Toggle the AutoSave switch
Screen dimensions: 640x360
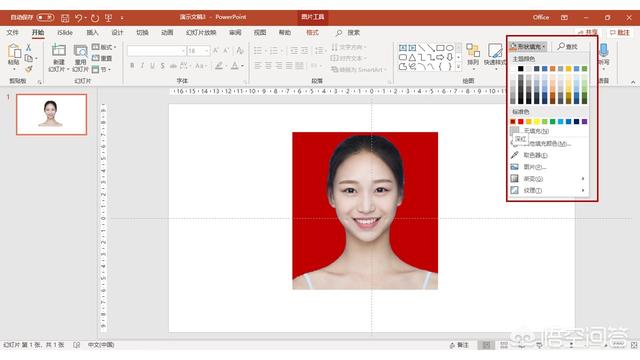(x=45, y=18)
